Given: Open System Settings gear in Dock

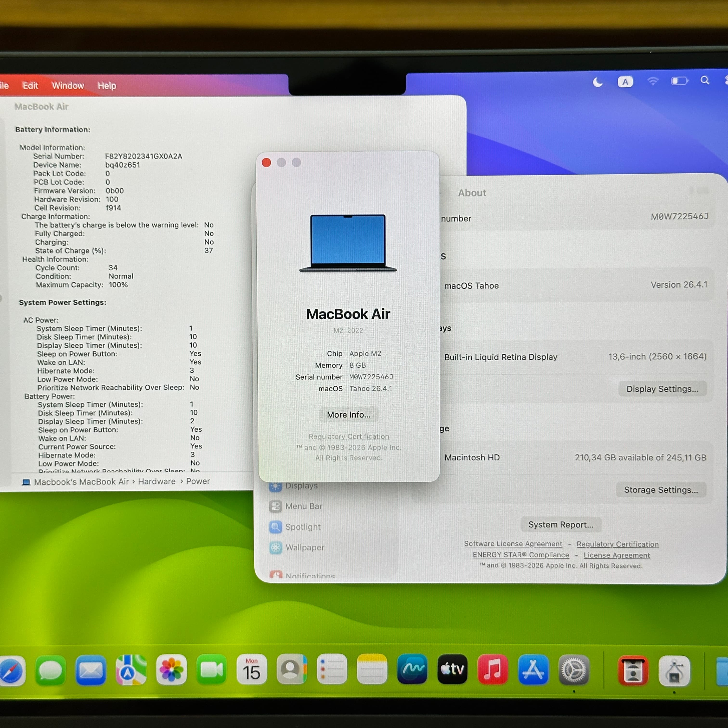Looking at the screenshot, I should pos(573,670).
